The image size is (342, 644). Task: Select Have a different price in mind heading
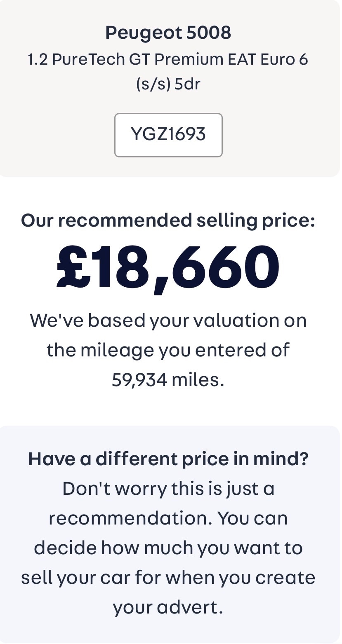[x=168, y=459]
